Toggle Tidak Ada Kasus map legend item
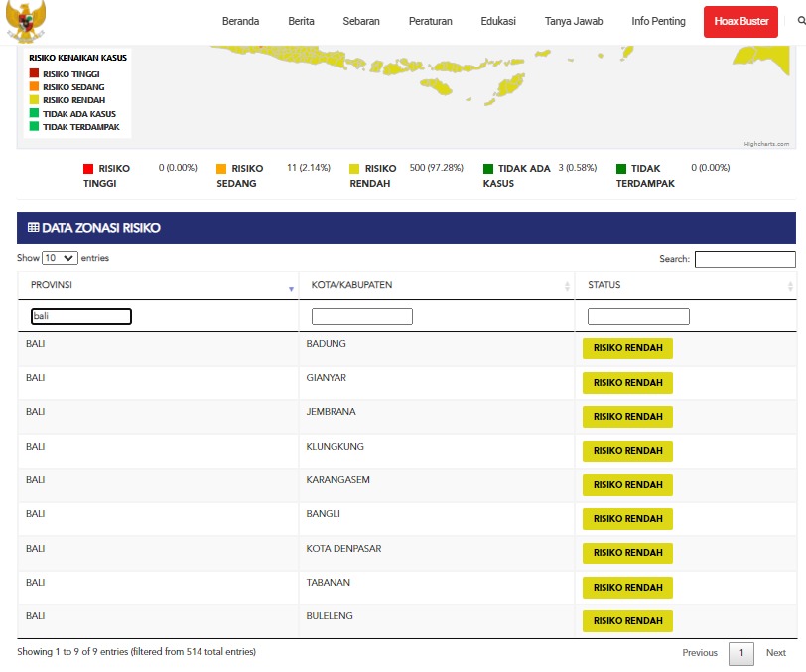 [x=78, y=113]
